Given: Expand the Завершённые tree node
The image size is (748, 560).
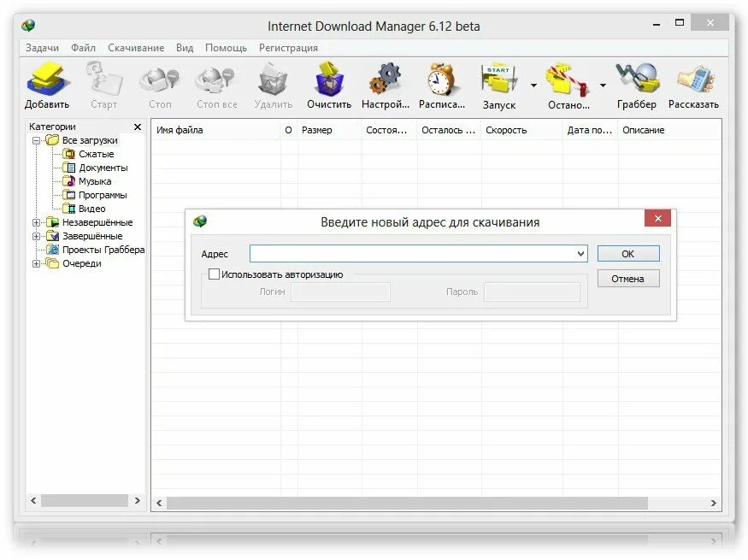Looking at the screenshot, I should coord(36,236).
